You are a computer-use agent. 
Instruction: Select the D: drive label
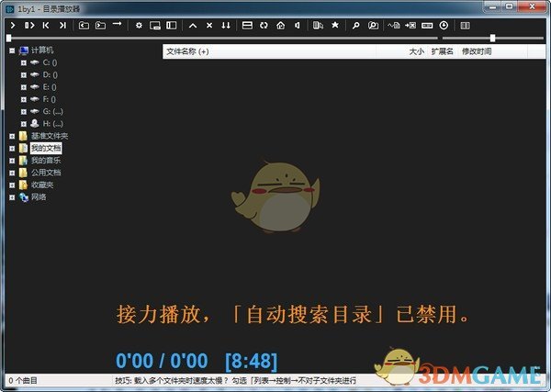51,74
